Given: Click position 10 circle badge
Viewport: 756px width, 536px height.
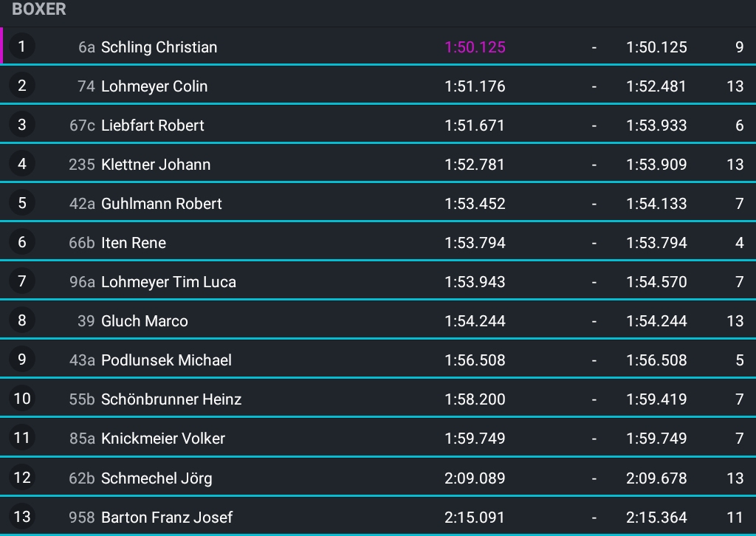Looking at the screenshot, I should [21, 399].
